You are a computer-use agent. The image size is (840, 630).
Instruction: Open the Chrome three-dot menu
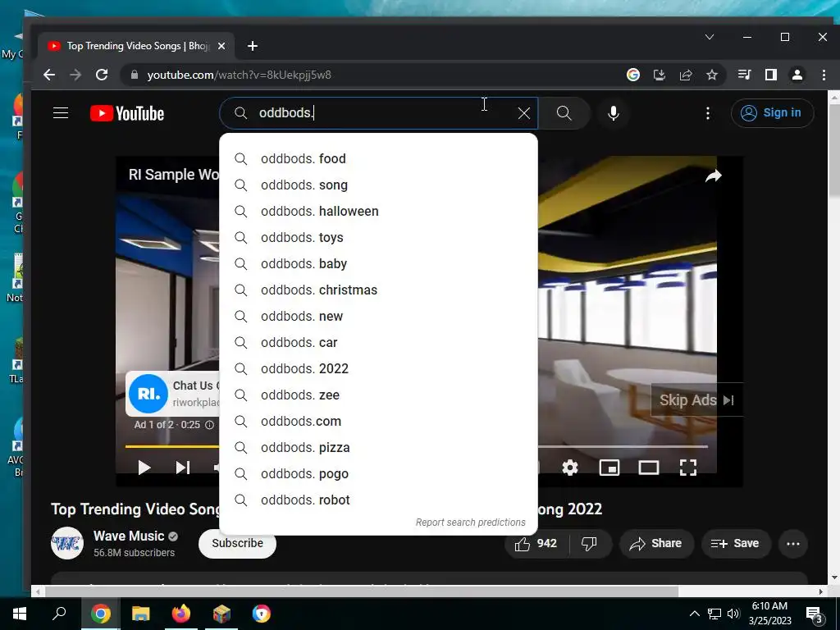[824, 75]
